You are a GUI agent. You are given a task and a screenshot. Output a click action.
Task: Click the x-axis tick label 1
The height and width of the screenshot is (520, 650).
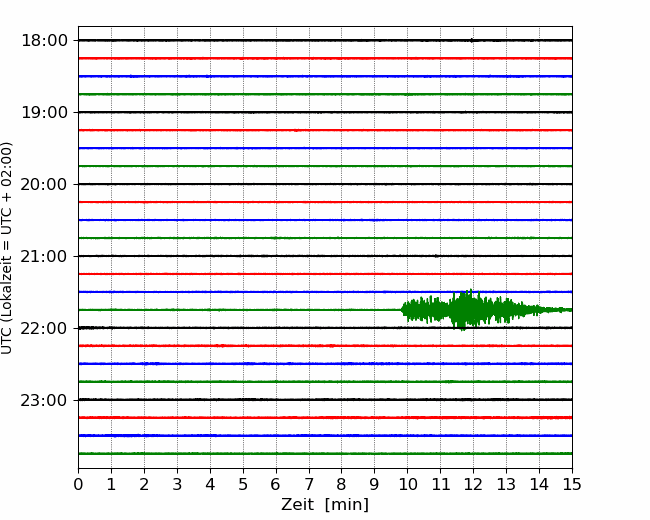(x=111, y=484)
